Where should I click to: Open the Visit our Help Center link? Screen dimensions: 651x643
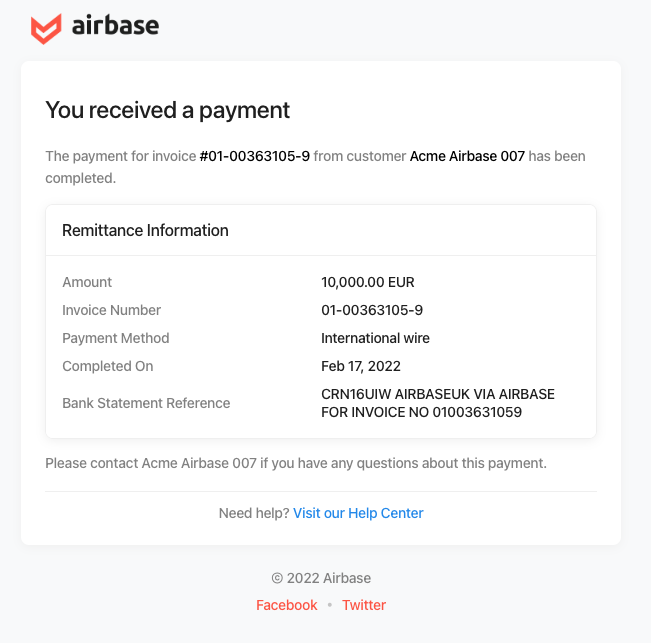(x=358, y=513)
